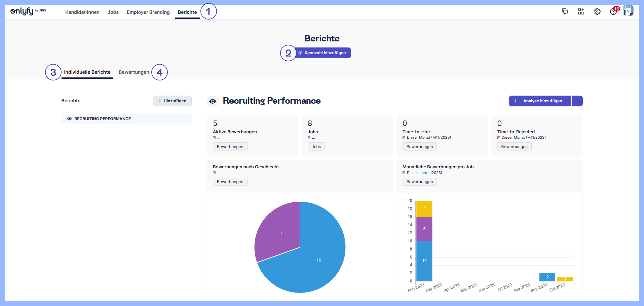The height and width of the screenshot is (306, 644).
Task: Open the messages icon in the top bar
Action: point(565,11)
